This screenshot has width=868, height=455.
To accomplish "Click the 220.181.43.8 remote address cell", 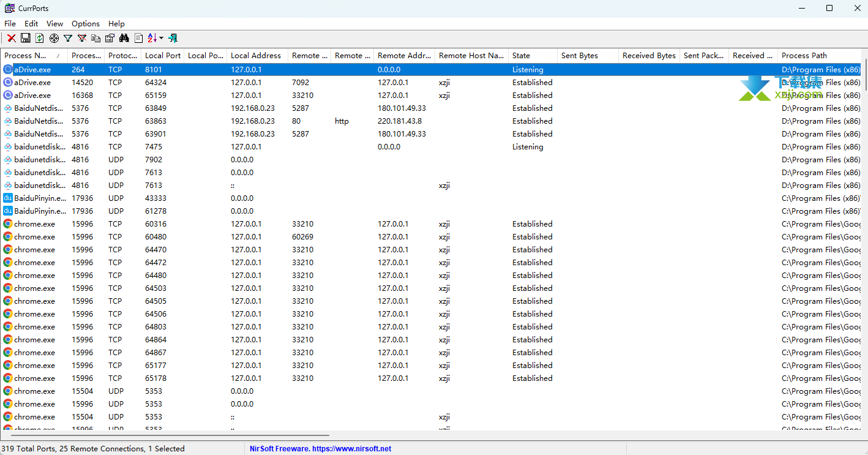I will coord(400,121).
